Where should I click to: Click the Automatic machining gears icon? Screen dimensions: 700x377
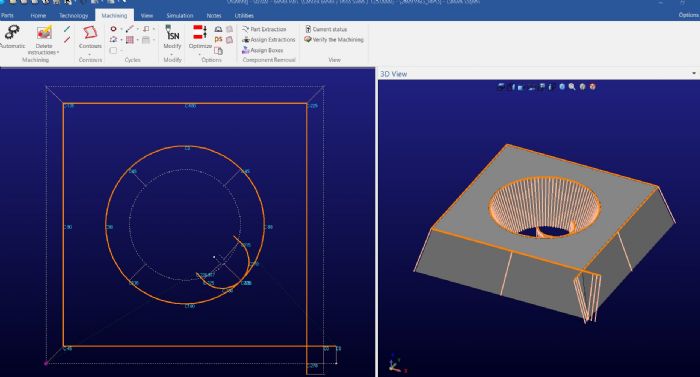(x=13, y=33)
